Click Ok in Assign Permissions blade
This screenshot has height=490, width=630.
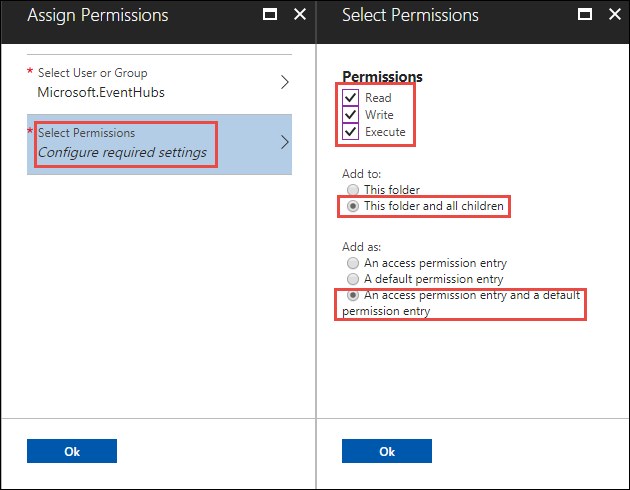[x=72, y=451]
